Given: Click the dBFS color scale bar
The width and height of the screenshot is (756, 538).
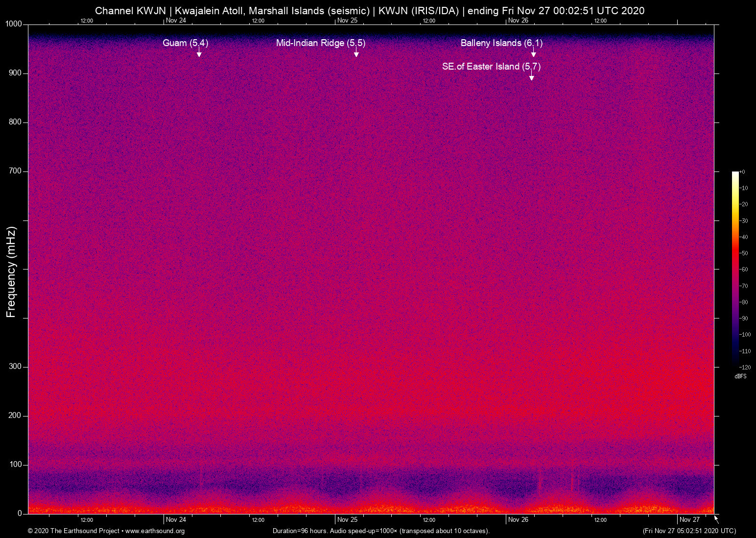Looking at the screenshot, I should (x=735, y=269).
